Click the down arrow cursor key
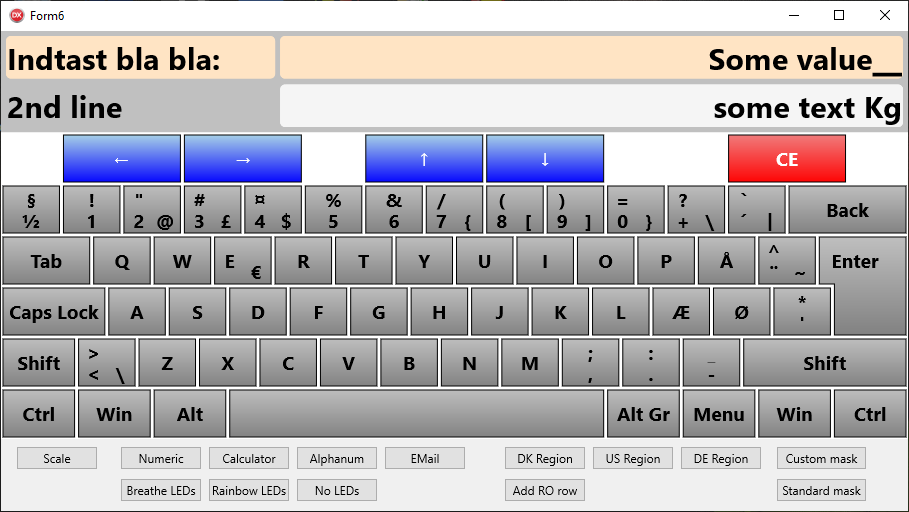The width and height of the screenshot is (909, 512). pyautogui.click(x=545, y=159)
